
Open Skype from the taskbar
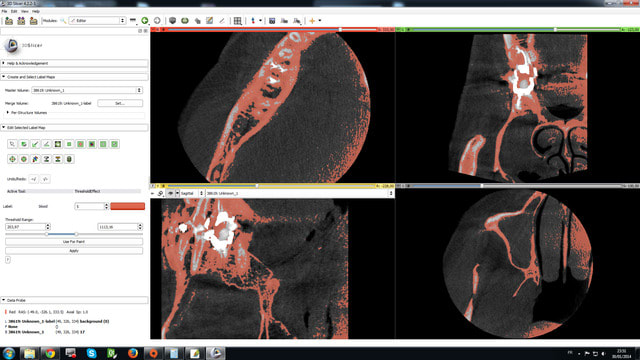point(91,353)
